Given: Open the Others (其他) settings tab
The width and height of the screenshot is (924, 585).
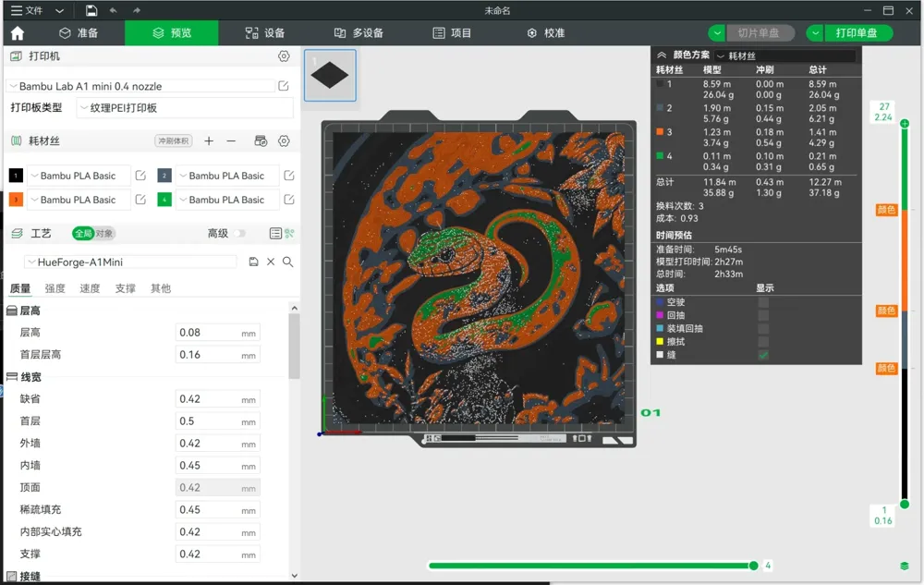Looking at the screenshot, I should coord(160,288).
